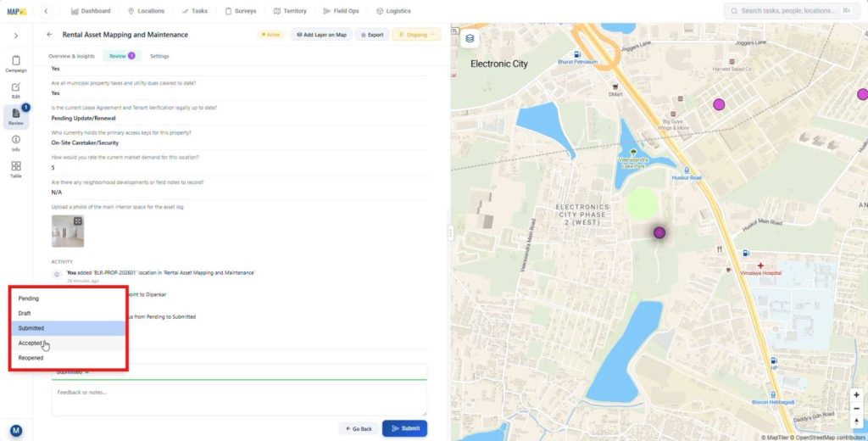This screenshot has width=868, height=441.
Task: Click the MapTiler attribution link
Action: [776, 438]
